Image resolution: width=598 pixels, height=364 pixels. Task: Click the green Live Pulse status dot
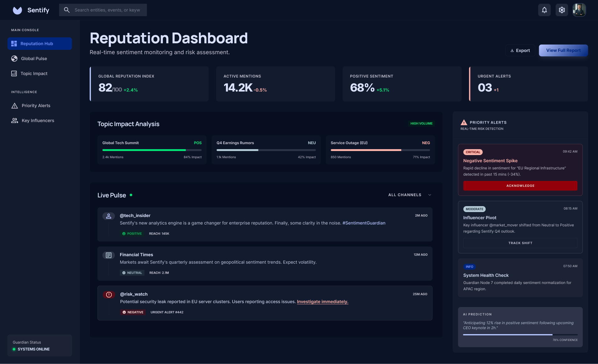[131, 195]
